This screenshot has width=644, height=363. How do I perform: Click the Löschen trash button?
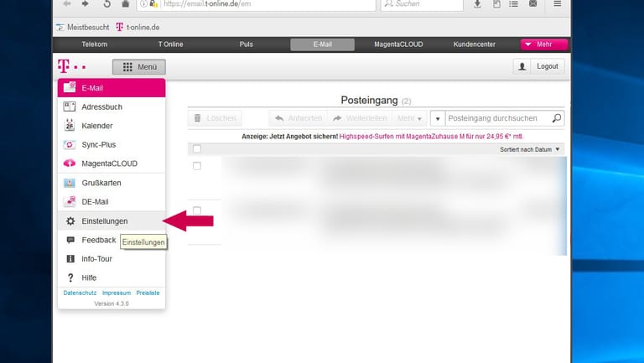coord(215,118)
